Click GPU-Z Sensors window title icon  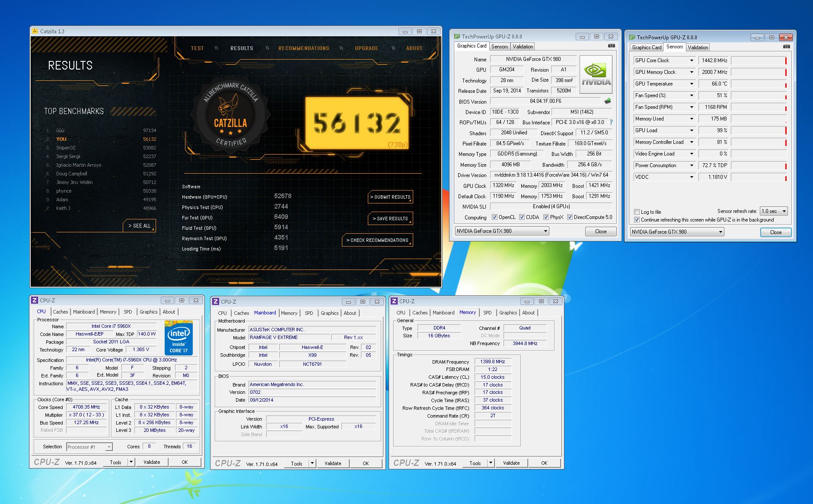point(631,38)
